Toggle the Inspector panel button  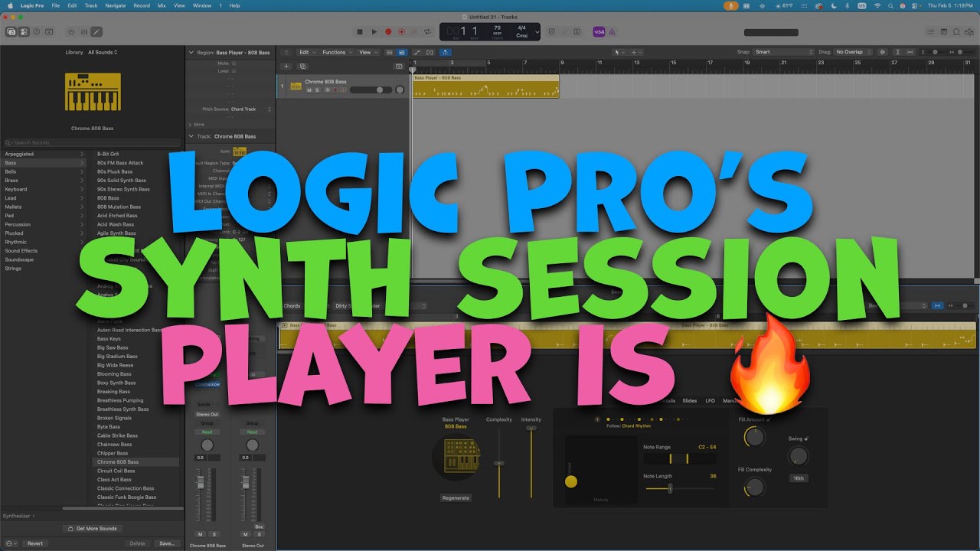24,31
